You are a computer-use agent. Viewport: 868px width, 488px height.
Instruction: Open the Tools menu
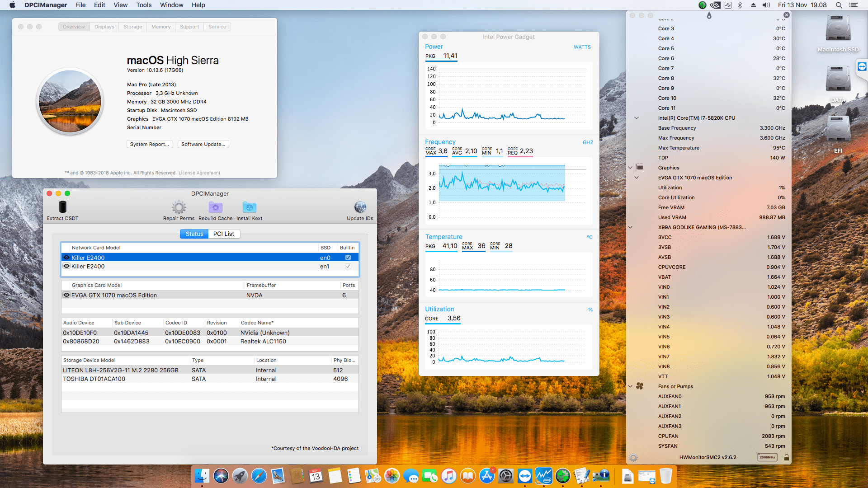coord(144,5)
